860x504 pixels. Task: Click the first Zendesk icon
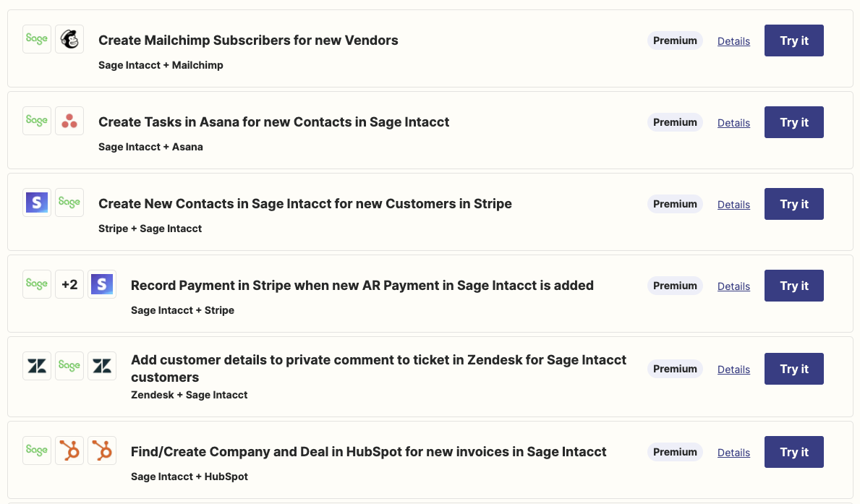pos(37,366)
